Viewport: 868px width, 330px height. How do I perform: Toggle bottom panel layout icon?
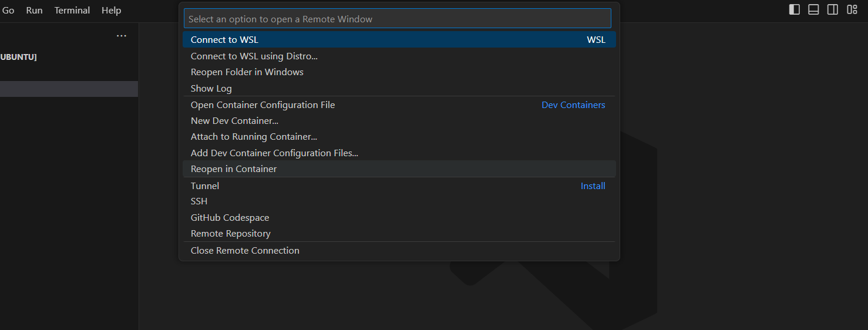coord(813,9)
